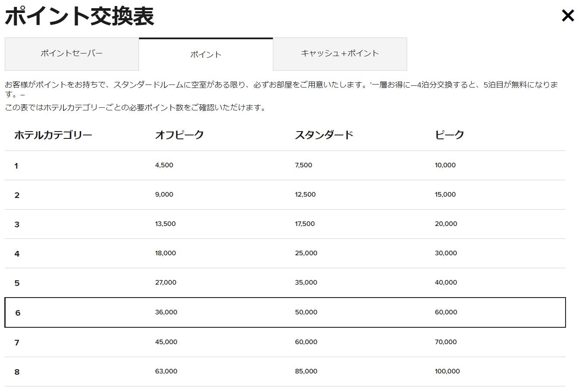Select category 3 row label

pyautogui.click(x=17, y=225)
